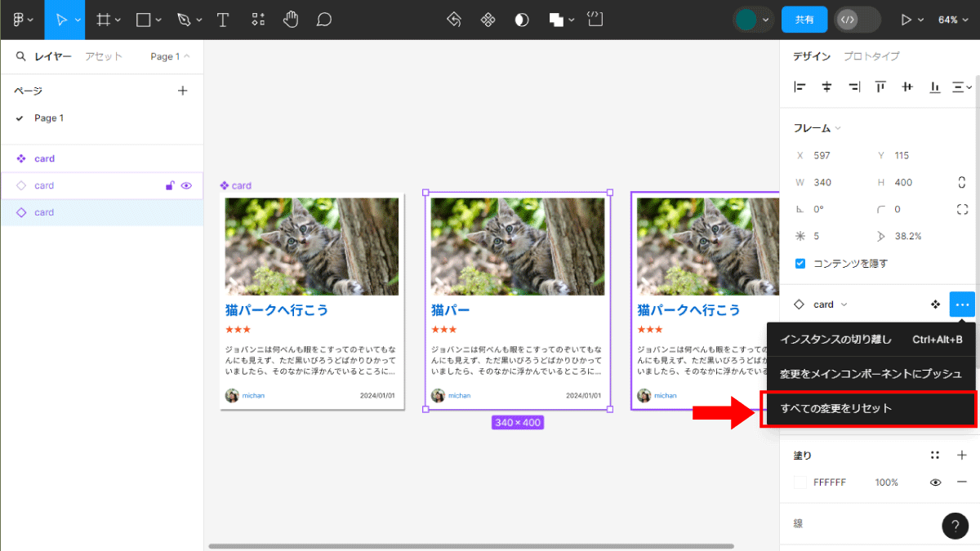
Task: Open the help question mark button
Action: click(x=955, y=526)
